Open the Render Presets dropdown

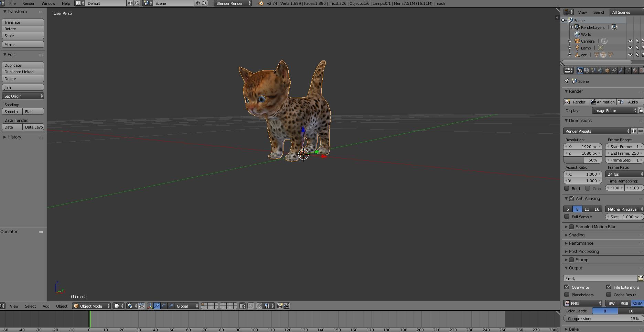[x=597, y=131]
